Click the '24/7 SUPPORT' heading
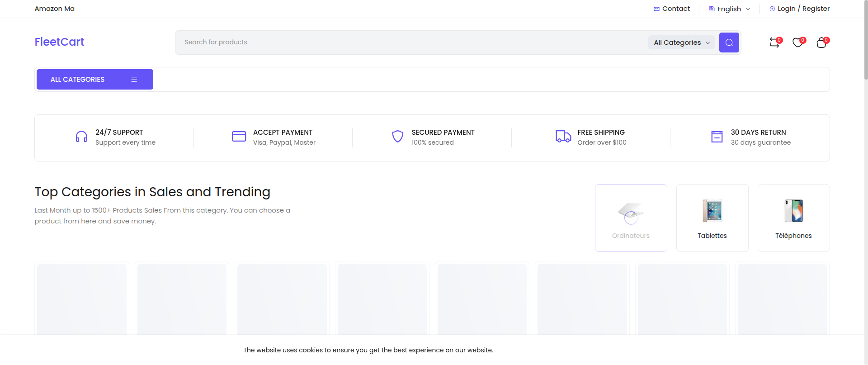 [119, 132]
